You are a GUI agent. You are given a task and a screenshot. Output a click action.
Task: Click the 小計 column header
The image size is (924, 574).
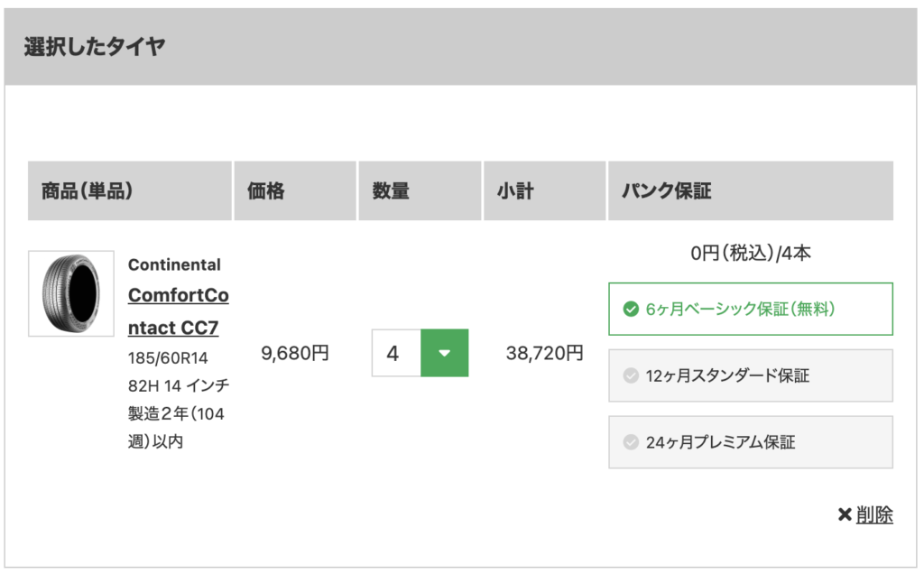[x=544, y=191]
